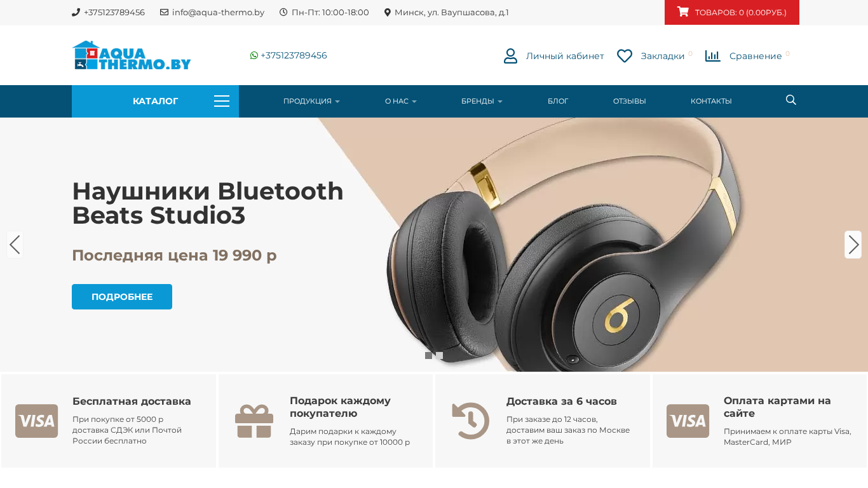Screen dimensions: 868x488
Task: Open the Блог menu item
Action: (558, 101)
